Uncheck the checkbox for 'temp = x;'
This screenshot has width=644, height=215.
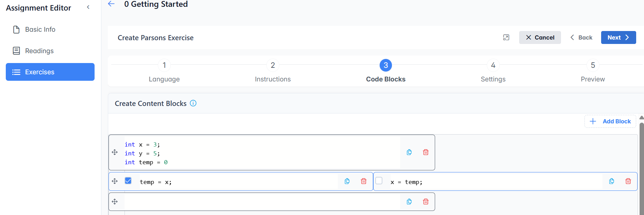(x=128, y=181)
